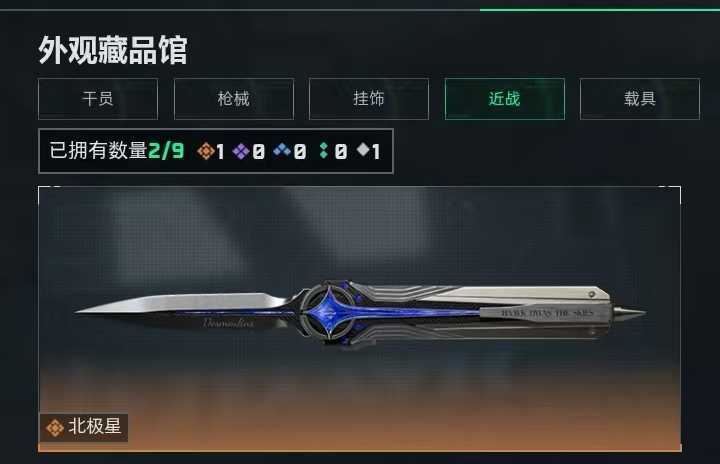The height and width of the screenshot is (464, 720).
Task: Click the knife blade tip in preview
Action: [85, 311]
